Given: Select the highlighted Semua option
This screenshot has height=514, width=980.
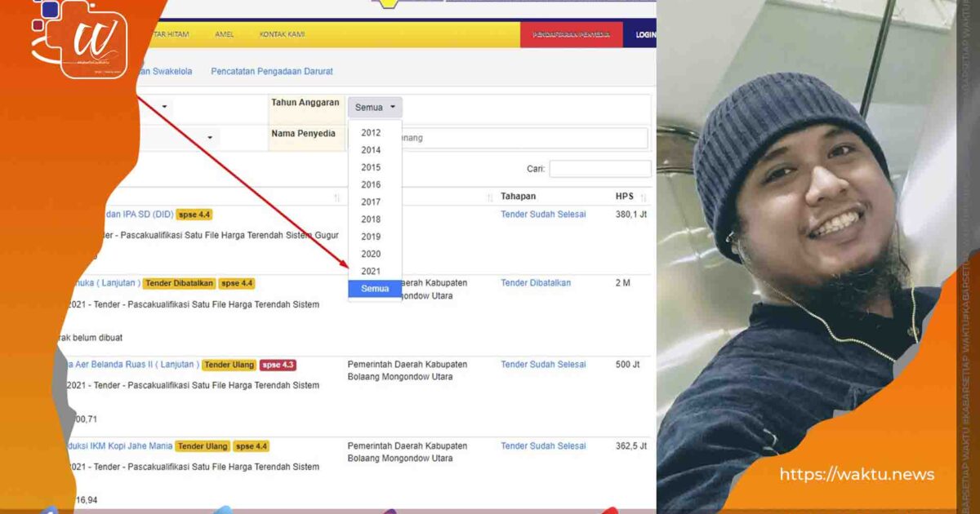Looking at the screenshot, I should tap(375, 289).
